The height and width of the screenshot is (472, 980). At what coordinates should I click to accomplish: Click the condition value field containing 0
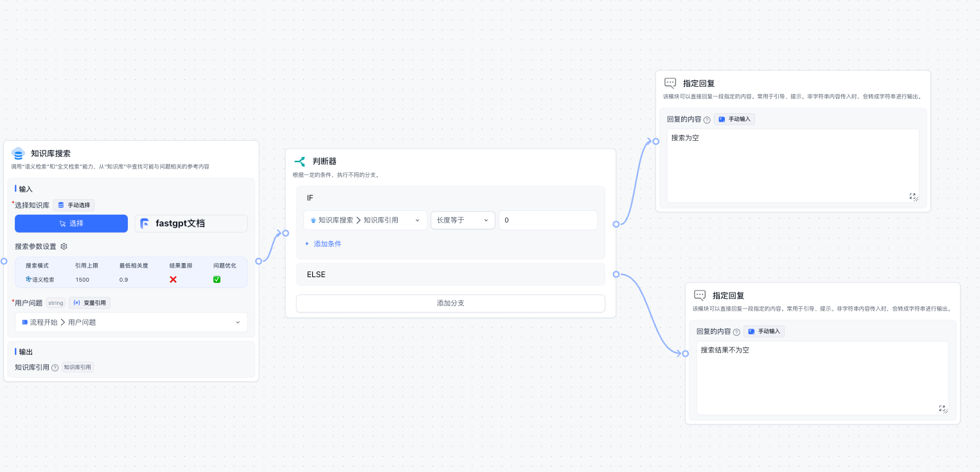click(x=548, y=220)
